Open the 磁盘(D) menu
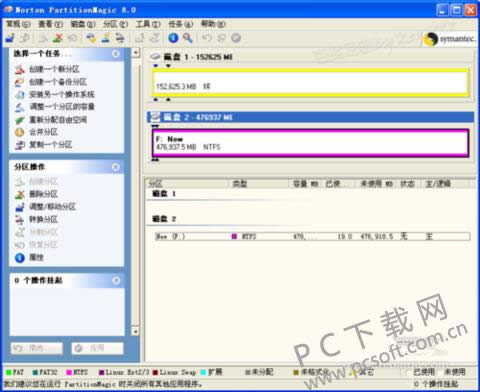480x392 pixels. click(83, 24)
